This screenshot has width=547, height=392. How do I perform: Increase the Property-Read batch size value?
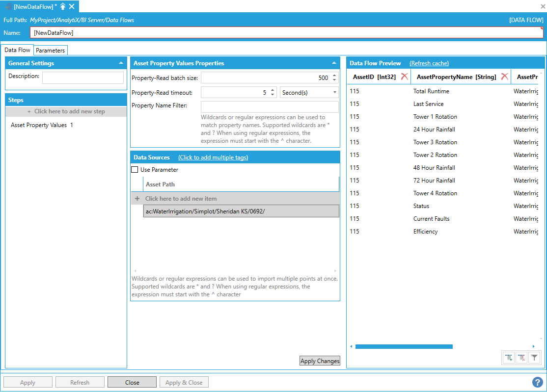click(334, 76)
